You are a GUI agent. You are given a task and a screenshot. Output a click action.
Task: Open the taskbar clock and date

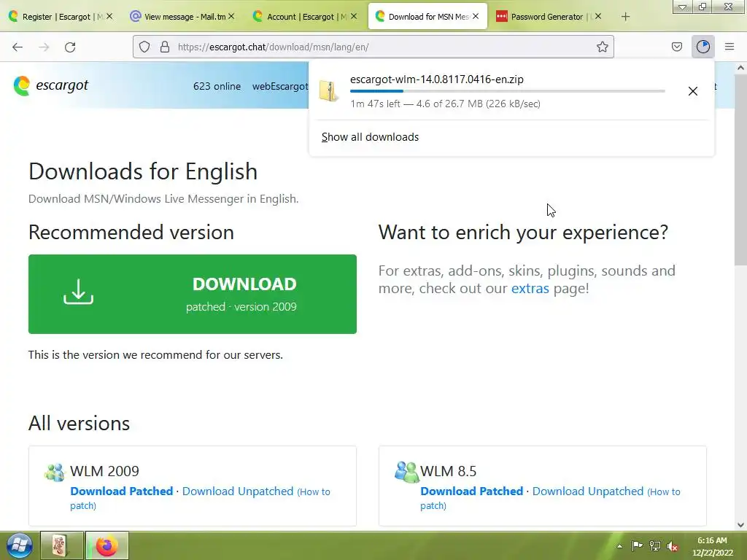click(712, 546)
